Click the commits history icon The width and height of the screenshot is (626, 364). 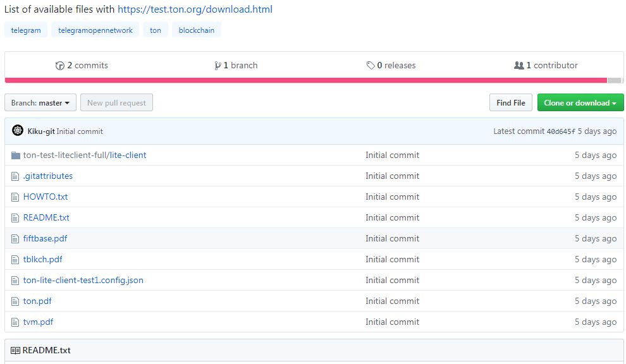click(60, 66)
